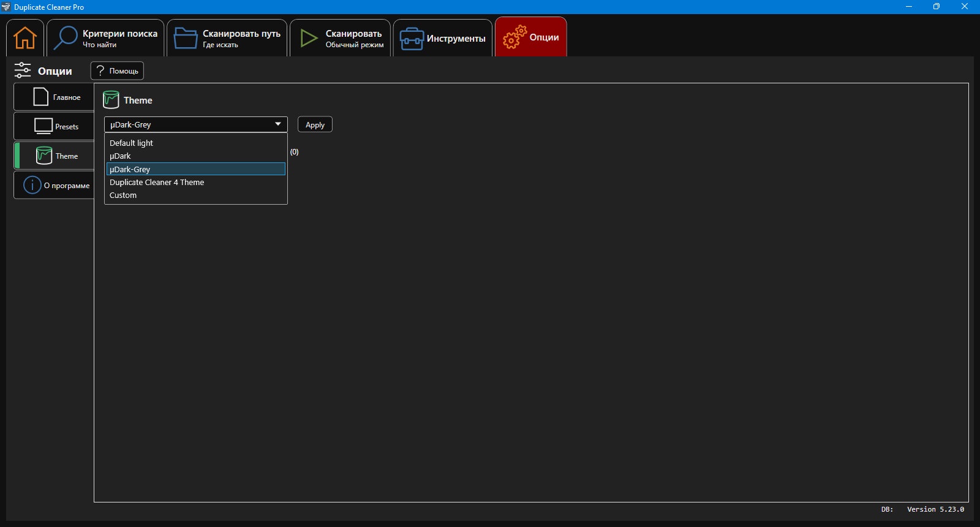Open the Presets options section
This screenshot has height=527, width=980.
[x=54, y=126]
